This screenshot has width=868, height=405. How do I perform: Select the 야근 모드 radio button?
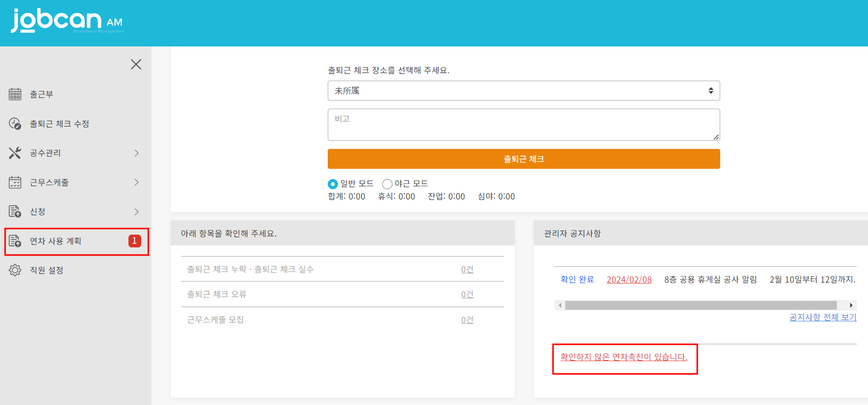click(387, 184)
